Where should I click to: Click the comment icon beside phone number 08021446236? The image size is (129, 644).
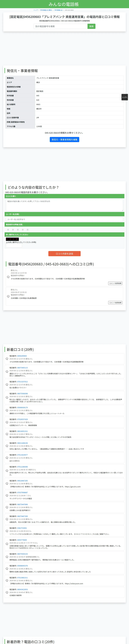[7, 446]
